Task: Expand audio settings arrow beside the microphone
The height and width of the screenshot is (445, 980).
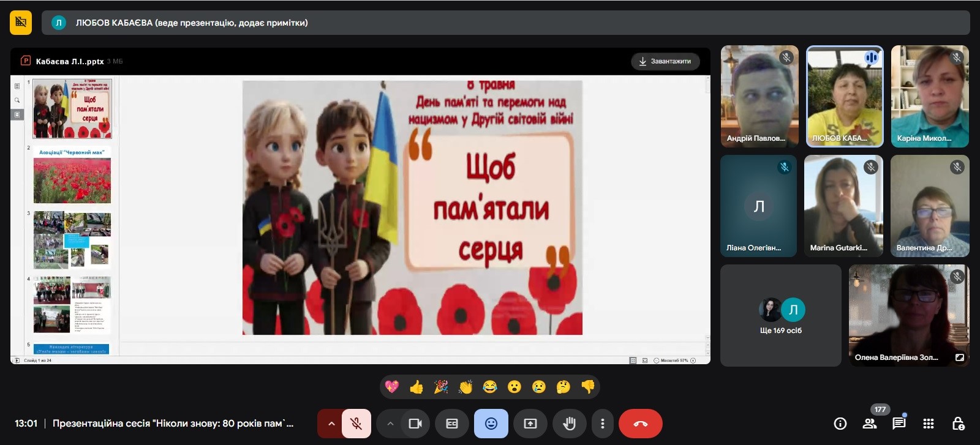Action: (x=330, y=424)
